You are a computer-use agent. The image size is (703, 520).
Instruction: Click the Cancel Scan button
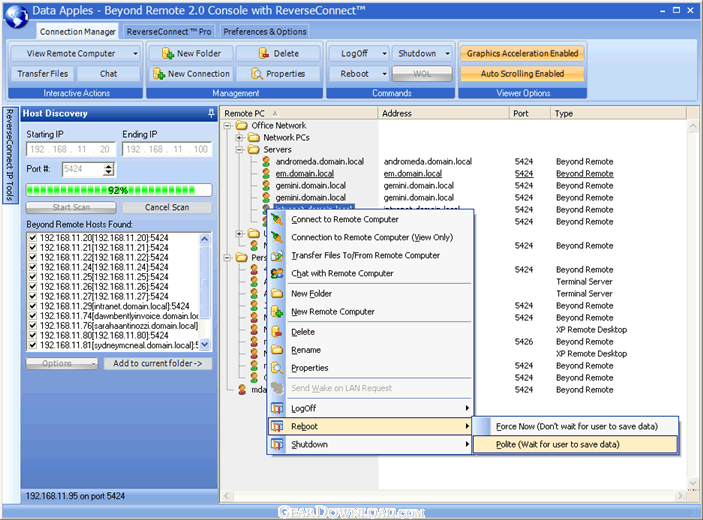tap(167, 207)
